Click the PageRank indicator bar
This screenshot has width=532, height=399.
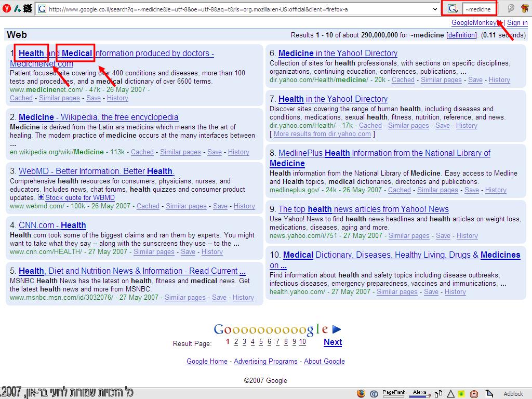(394, 394)
